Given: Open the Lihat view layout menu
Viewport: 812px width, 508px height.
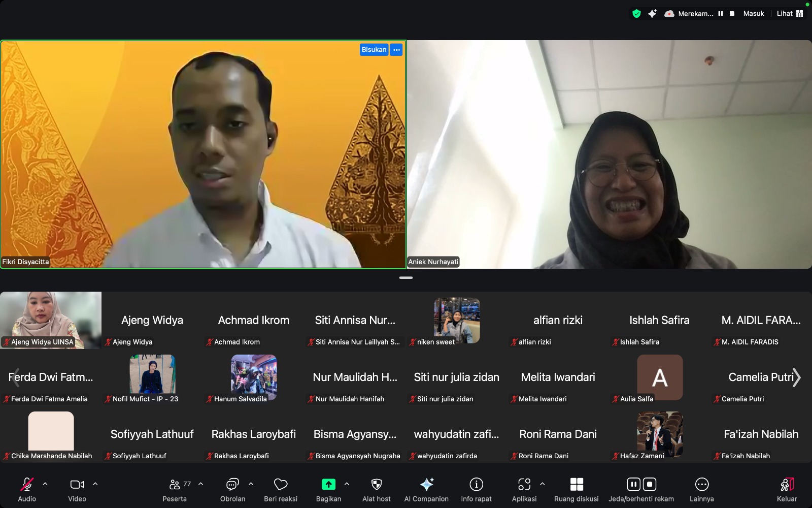Looking at the screenshot, I should (790, 14).
